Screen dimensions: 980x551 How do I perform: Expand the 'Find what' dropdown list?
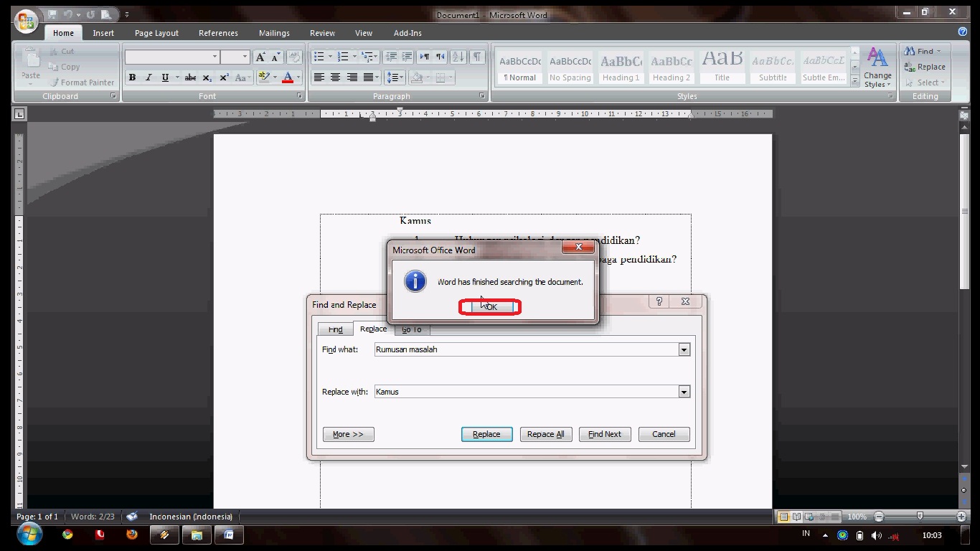(684, 349)
